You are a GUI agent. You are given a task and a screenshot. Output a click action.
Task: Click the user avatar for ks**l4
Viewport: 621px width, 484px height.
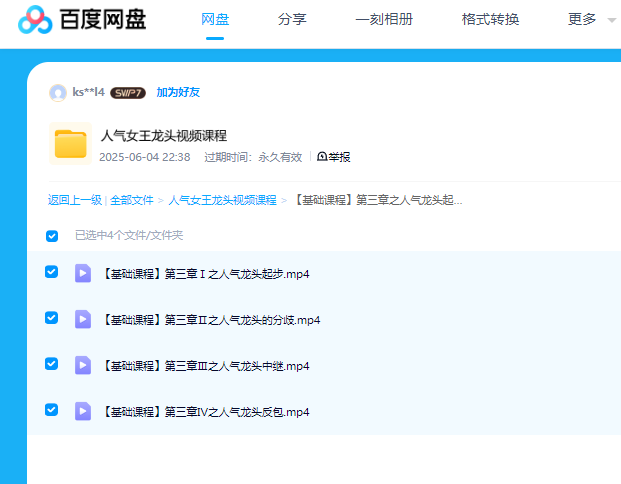click(x=58, y=93)
